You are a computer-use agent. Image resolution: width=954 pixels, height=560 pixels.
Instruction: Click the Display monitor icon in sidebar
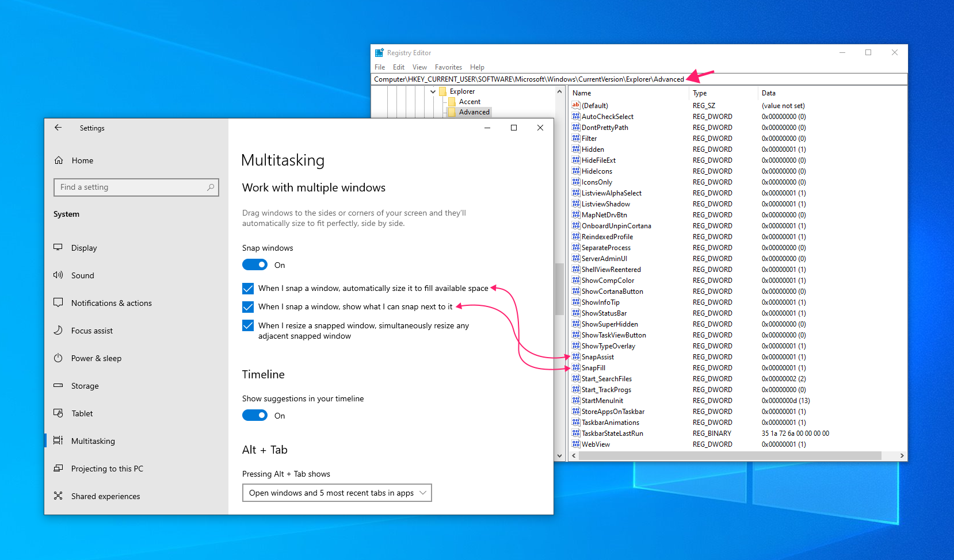(58, 247)
